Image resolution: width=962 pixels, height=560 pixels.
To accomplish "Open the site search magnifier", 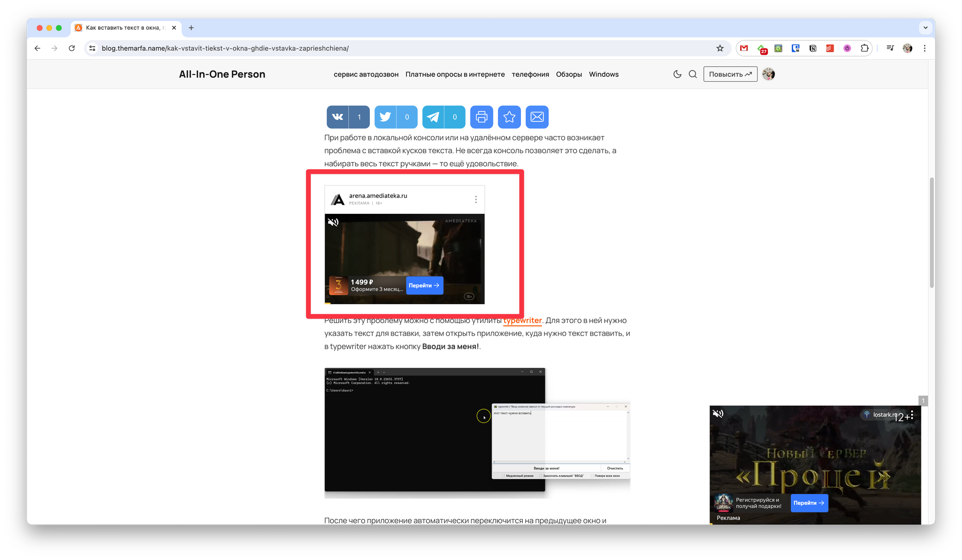I will [x=693, y=74].
